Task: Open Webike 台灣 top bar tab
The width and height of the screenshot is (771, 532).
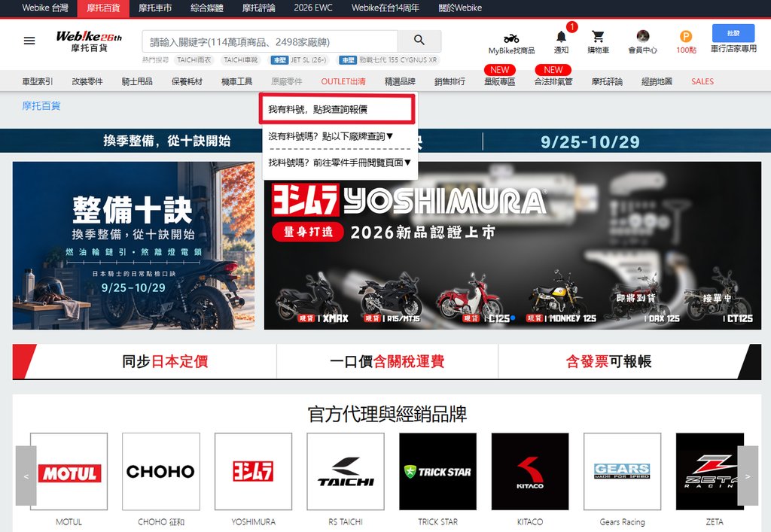Action: pyautogui.click(x=44, y=8)
